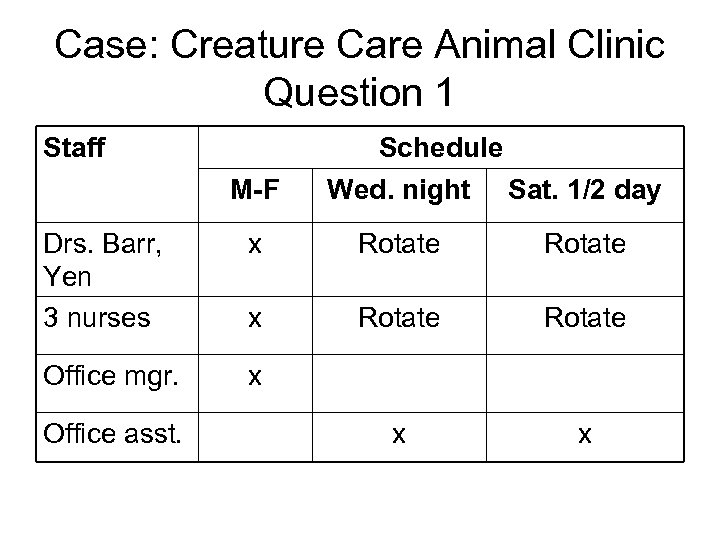720x540 pixels.
Task: Select Wed. night 'Rotate' in the nurses row
Action: click(x=398, y=318)
